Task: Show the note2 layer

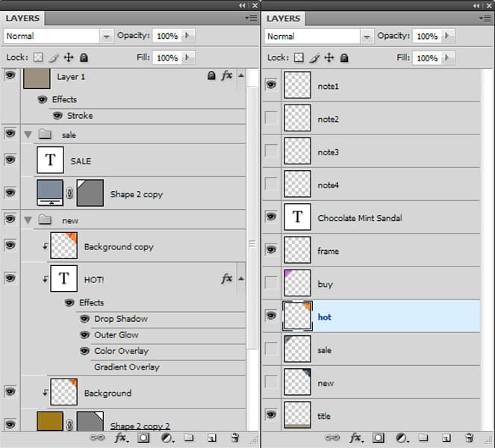Action: (271, 118)
